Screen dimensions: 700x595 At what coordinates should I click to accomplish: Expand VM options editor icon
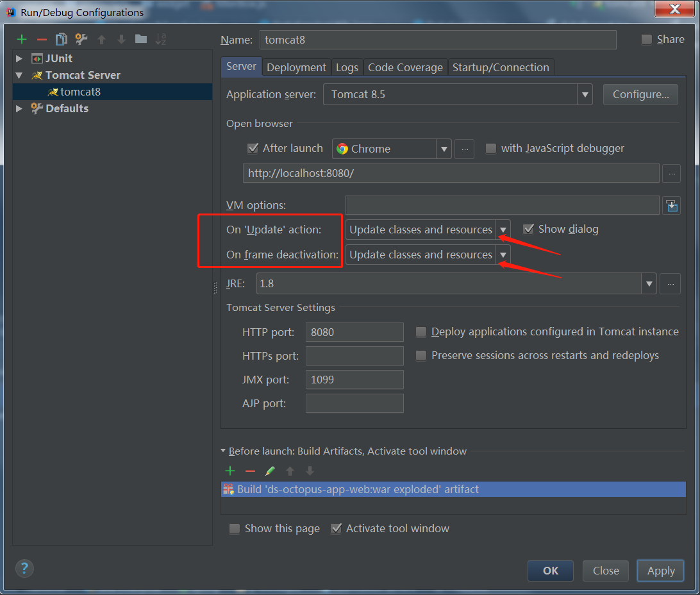(x=671, y=205)
